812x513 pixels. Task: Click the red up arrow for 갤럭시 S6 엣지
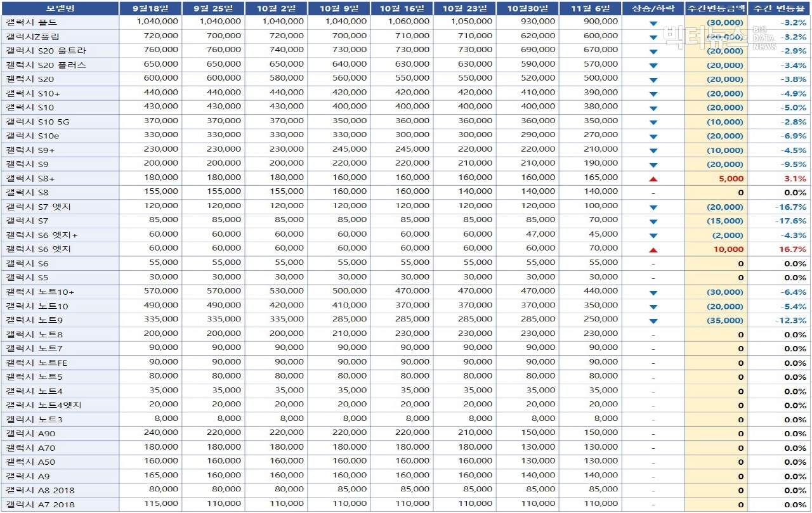pyautogui.click(x=653, y=250)
